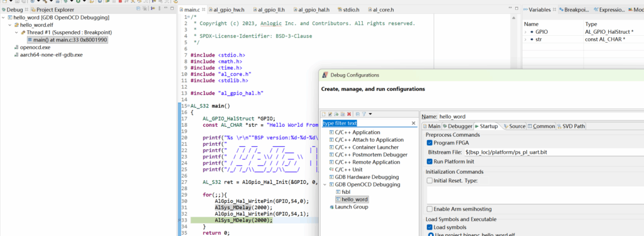Enable Initial Reset checkbox
This screenshot has width=644, height=236.
coord(430,180)
